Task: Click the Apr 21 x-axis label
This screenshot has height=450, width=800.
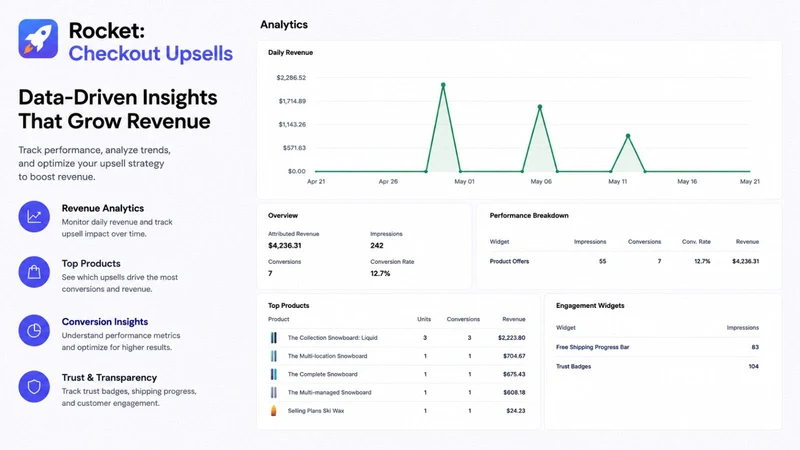Action: pyautogui.click(x=316, y=182)
